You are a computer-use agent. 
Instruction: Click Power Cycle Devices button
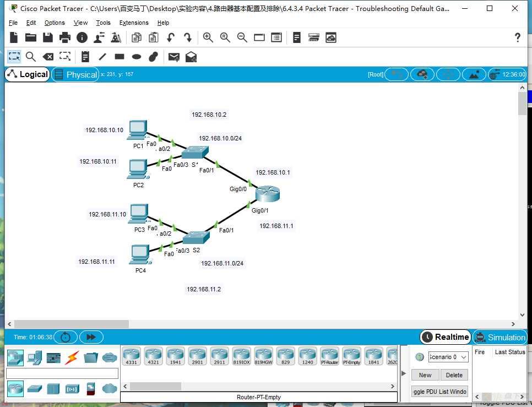pyautogui.click(x=66, y=337)
